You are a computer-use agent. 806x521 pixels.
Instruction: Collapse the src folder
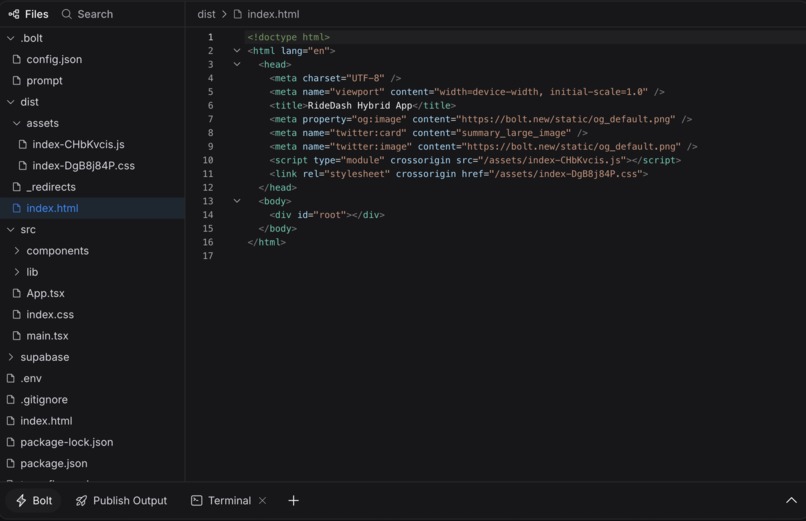pyautogui.click(x=93, y=230)
